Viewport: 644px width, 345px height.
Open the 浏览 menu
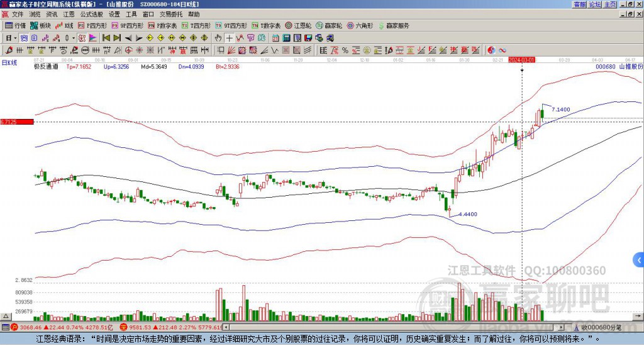35,14
